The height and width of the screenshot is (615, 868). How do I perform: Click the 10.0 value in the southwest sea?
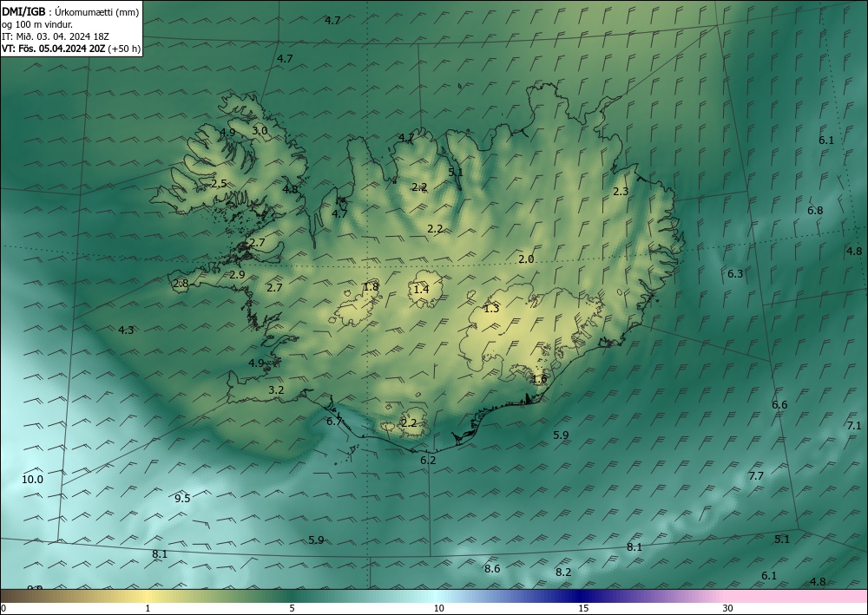pyautogui.click(x=32, y=480)
